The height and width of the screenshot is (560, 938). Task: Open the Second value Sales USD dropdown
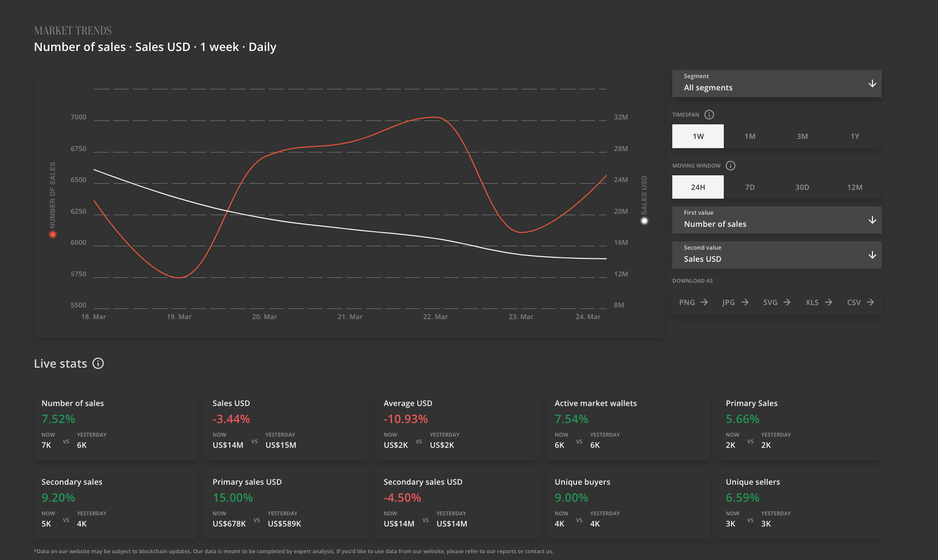point(776,255)
